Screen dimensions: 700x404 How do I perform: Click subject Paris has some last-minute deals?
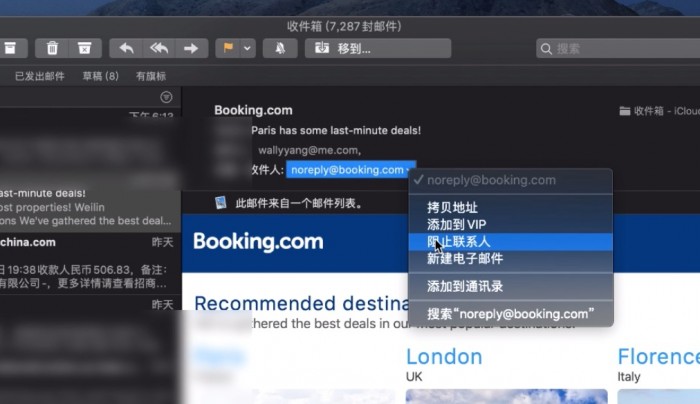click(336, 130)
